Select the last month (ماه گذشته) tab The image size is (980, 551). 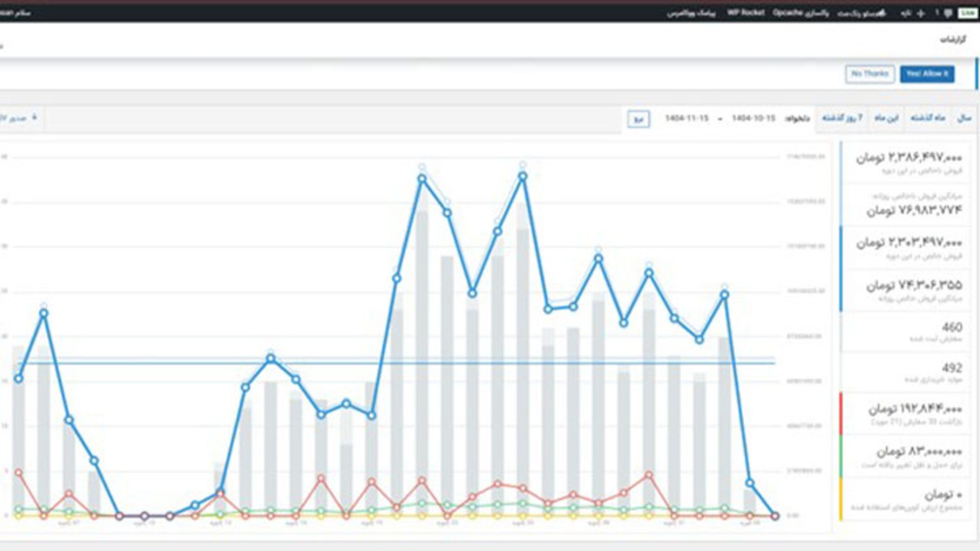pyautogui.click(x=928, y=118)
